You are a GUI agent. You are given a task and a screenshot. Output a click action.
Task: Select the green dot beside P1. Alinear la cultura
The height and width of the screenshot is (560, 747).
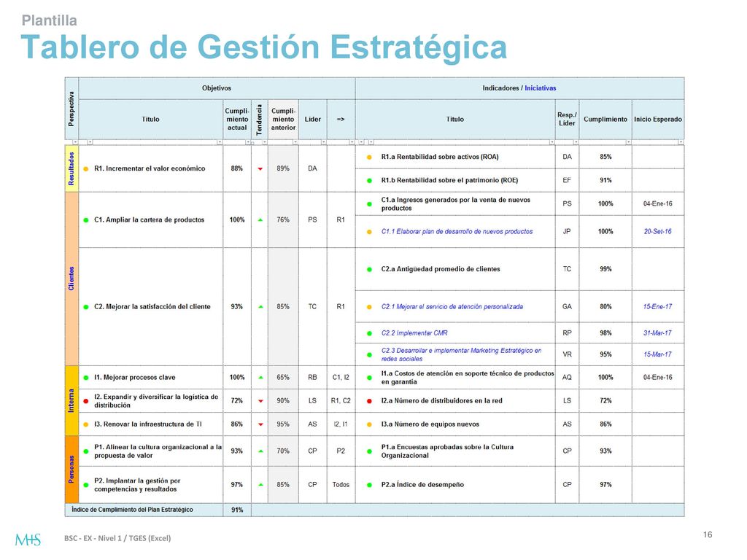pyautogui.click(x=86, y=451)
